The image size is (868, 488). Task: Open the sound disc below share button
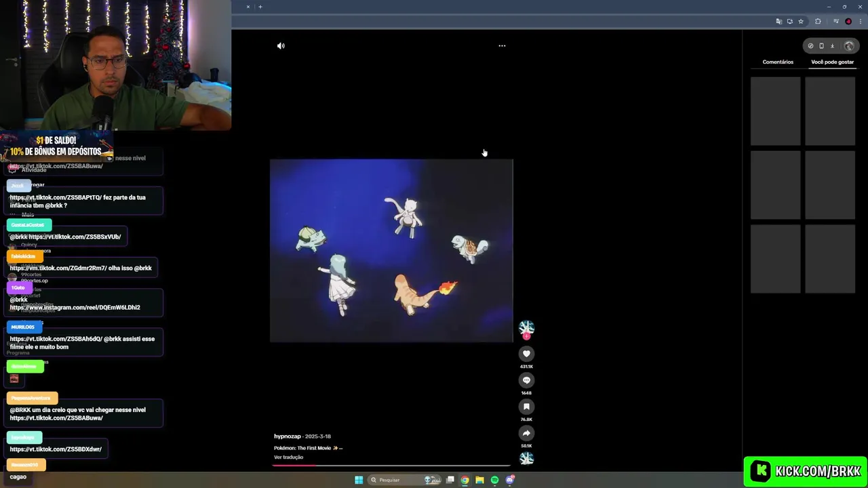[x=526, y=458]
